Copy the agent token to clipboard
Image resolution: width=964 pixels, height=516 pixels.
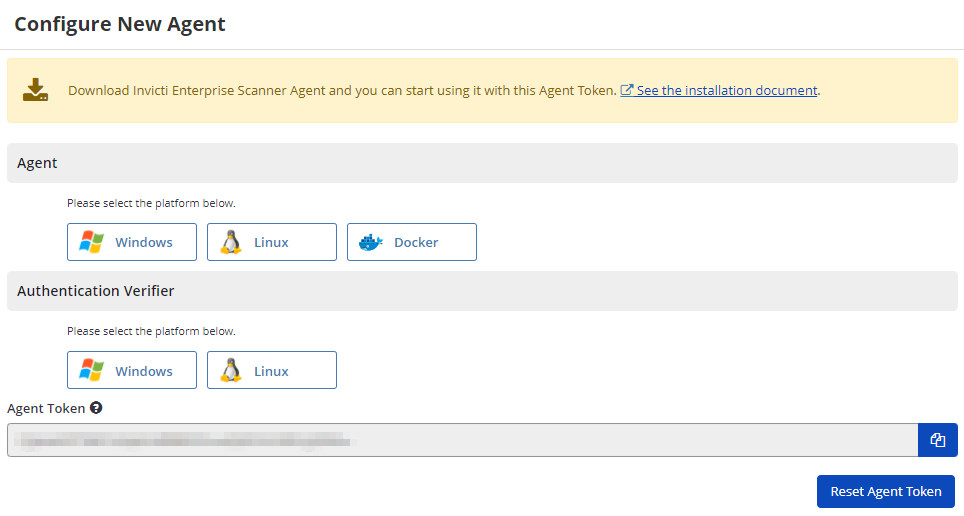[938, 440]
